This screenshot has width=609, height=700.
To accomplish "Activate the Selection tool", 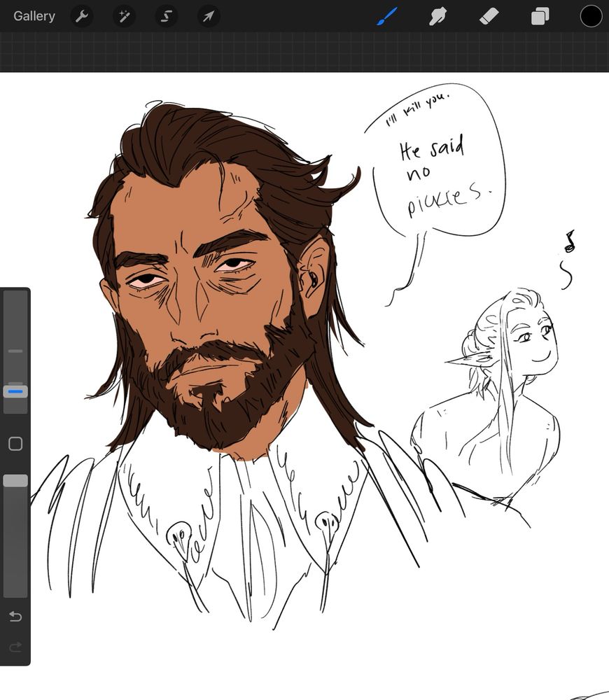I will coord(166,17).
